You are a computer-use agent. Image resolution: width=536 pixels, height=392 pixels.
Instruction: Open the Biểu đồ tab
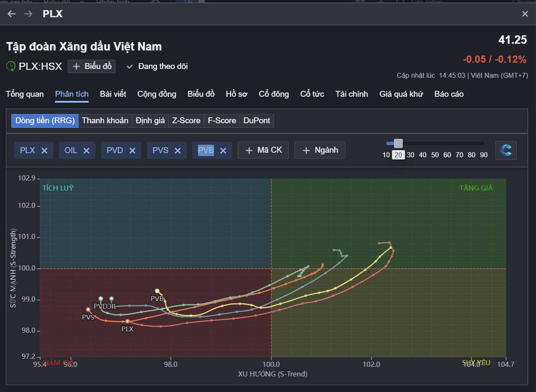[201, 94]
